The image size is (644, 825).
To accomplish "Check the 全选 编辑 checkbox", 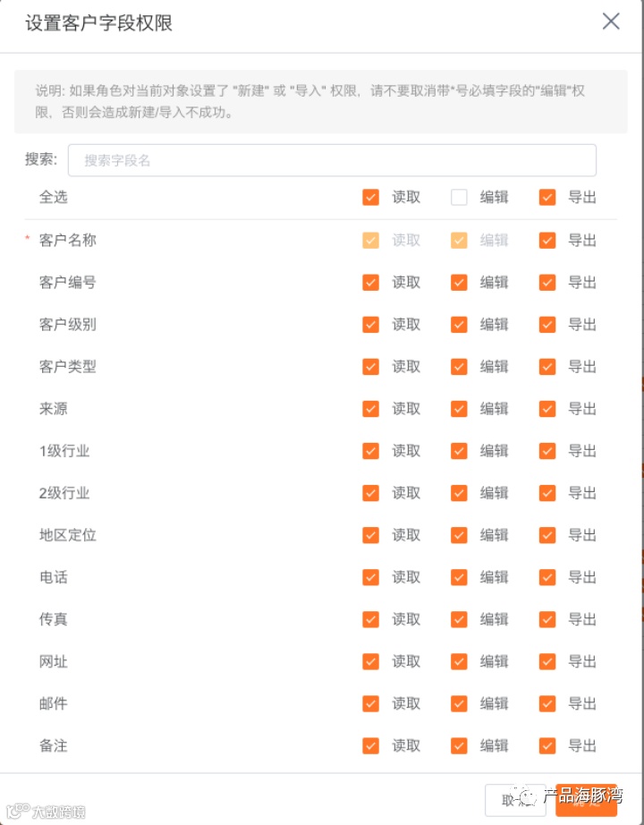I will [459, 198].
